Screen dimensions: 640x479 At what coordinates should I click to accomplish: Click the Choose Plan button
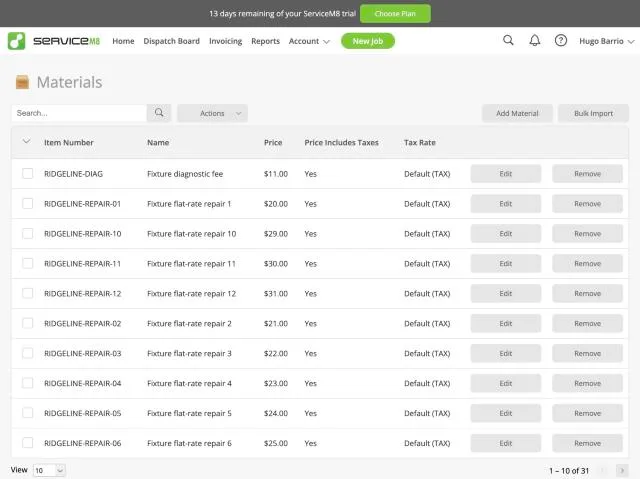pyautogui.click(x=395, y=13)
